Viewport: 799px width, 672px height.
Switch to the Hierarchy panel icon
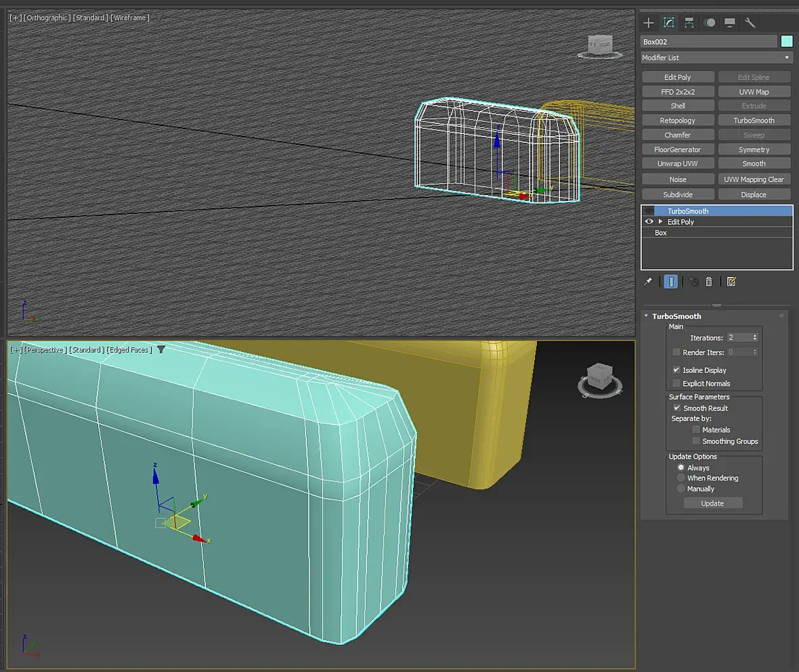pos(689,23)
